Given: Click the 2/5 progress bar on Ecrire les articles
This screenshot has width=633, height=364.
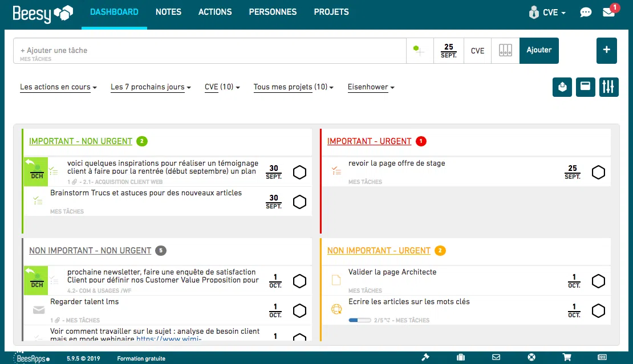Looking at the screenshot, I should pos(360,320).
